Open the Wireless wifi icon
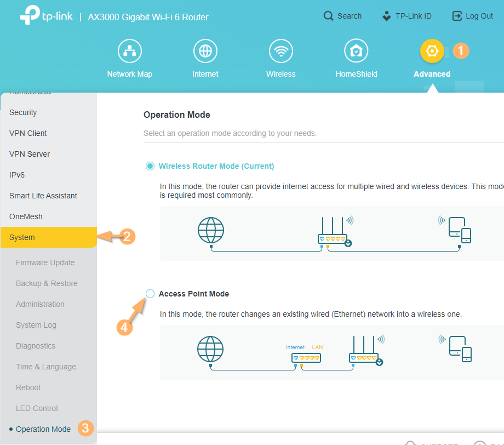 pyautogui.click(x=280, y=51)
